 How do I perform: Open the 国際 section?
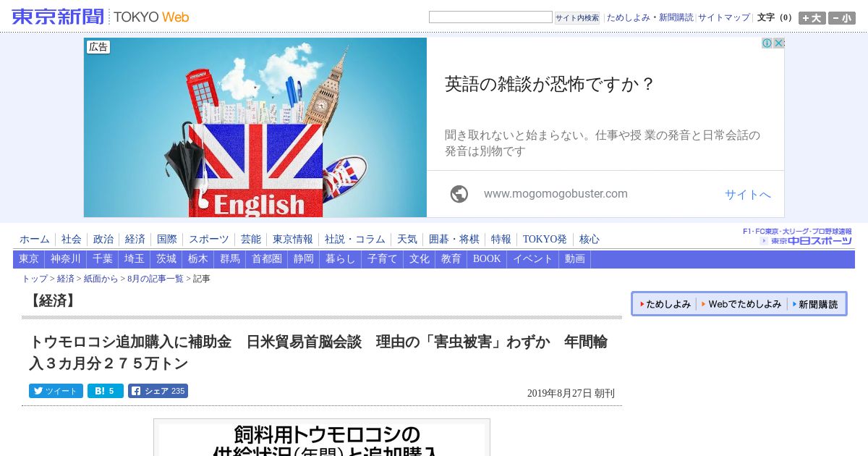[x=167, y=240]
